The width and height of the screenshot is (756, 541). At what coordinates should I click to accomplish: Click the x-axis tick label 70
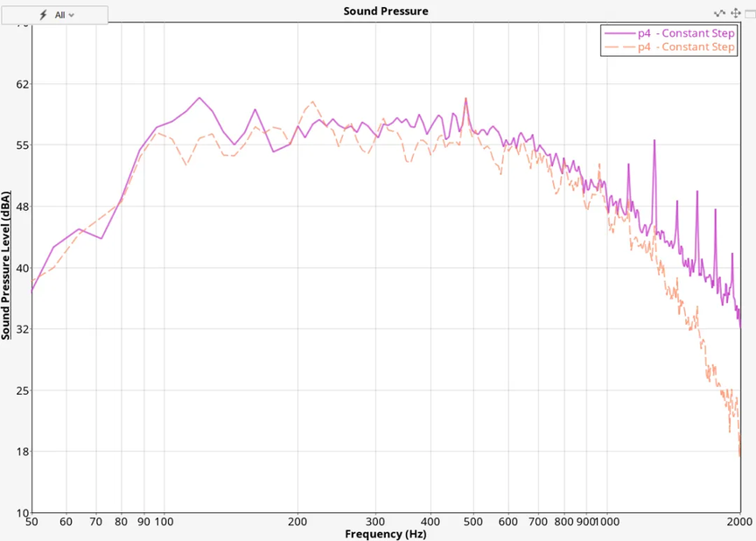(x=96, y=522)
